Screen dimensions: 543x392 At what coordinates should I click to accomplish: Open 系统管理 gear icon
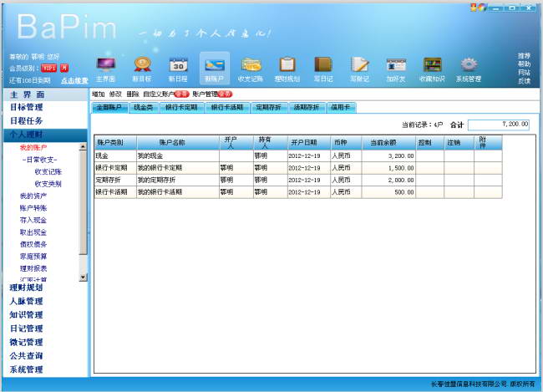pos(469,65)
